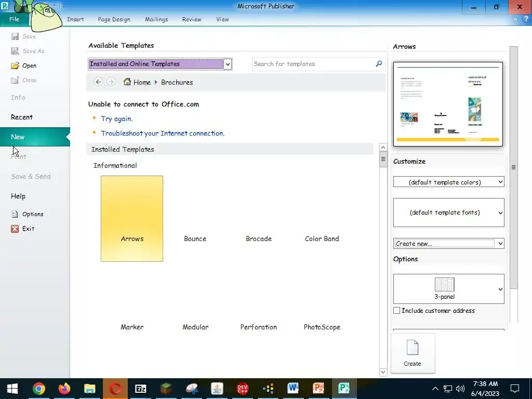The height and width of the screenshot is (399, 532).
Task: Open Microsoft Word from taskbar
Action: pos(293,389)
